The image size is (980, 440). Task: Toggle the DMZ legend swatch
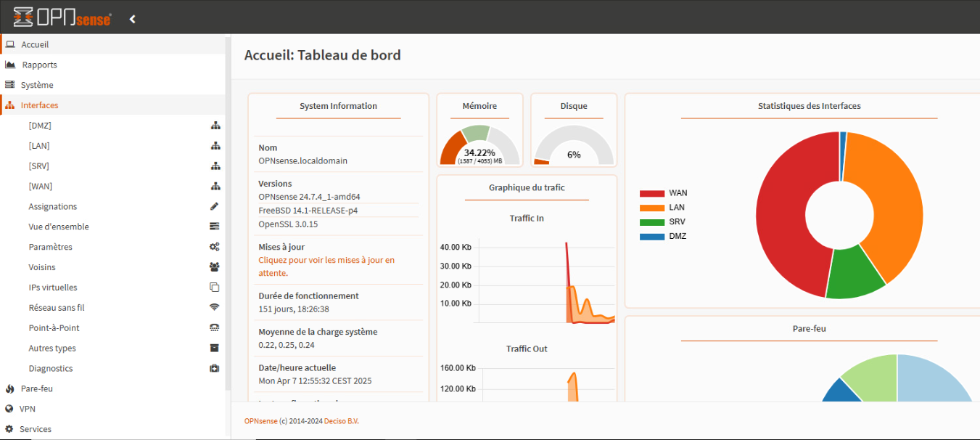pyautogui.click(x=652, y=237)
